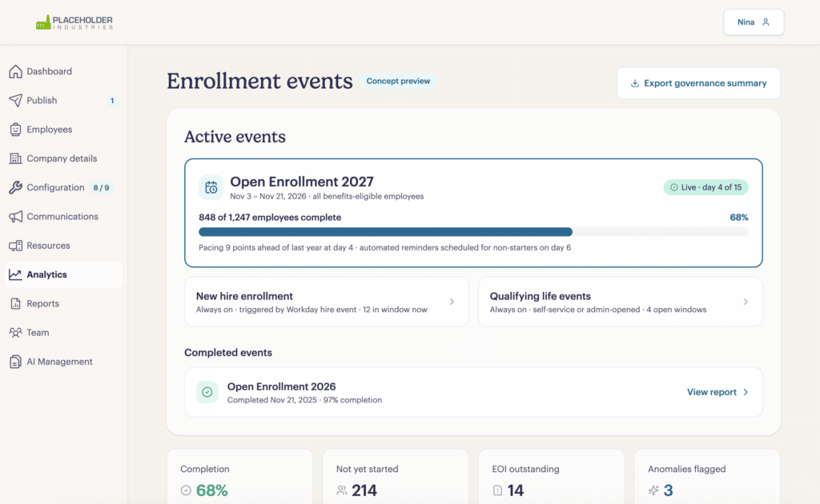Click the Live day 4 of 15 badge
820x504 pixels.
tap(706, 187)
